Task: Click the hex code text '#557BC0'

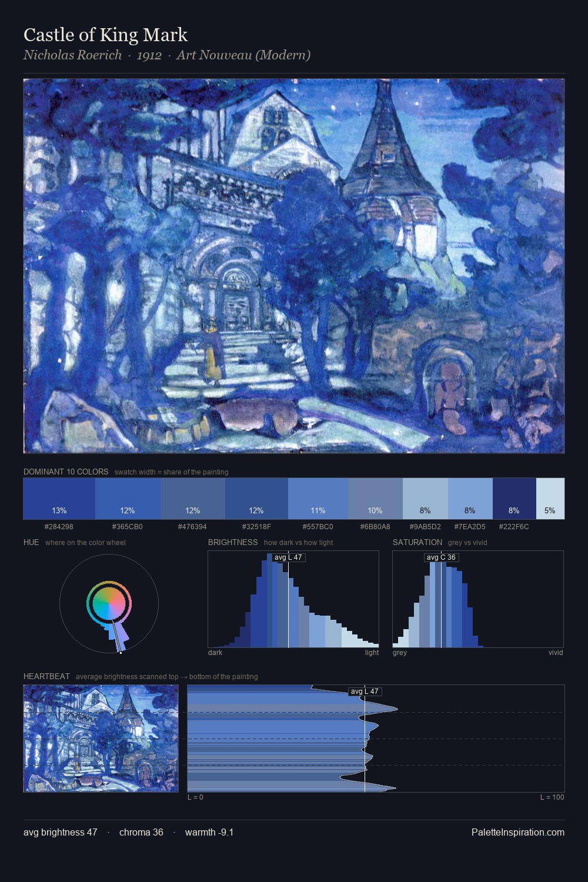Action: click(318, 527)
